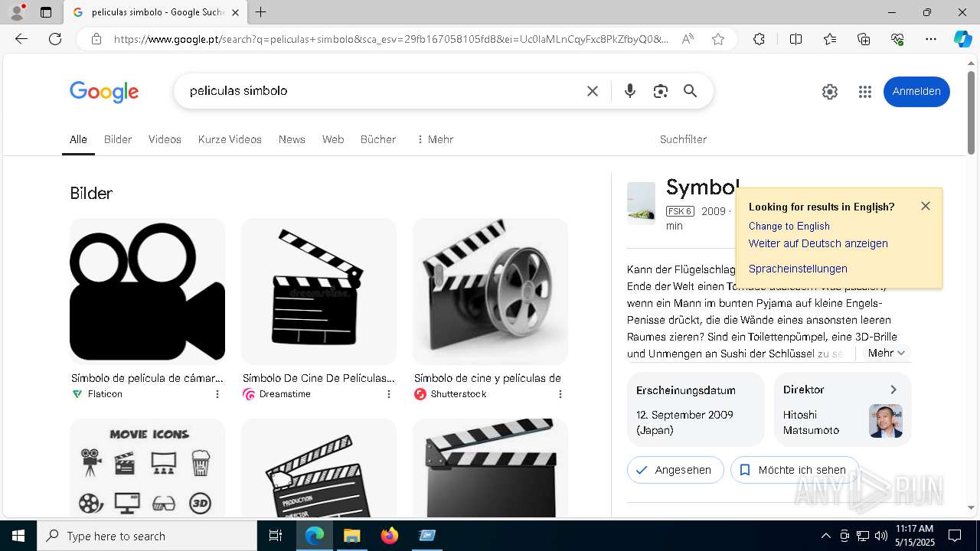
Task: Open the Hitoshi Matsumoto director photo
Action: pos(886,421)
